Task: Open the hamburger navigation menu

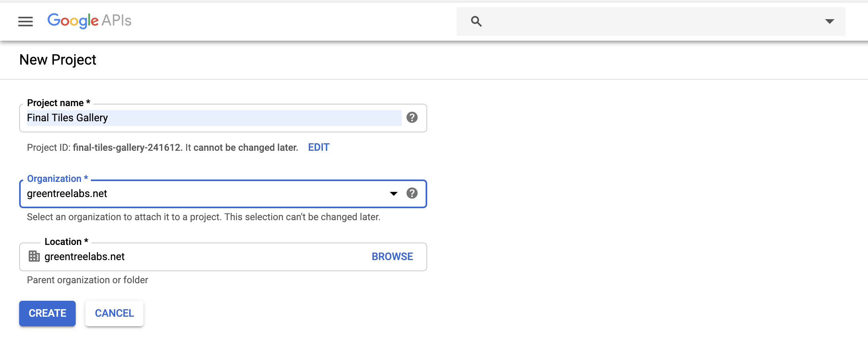Action: coord(26,22)
